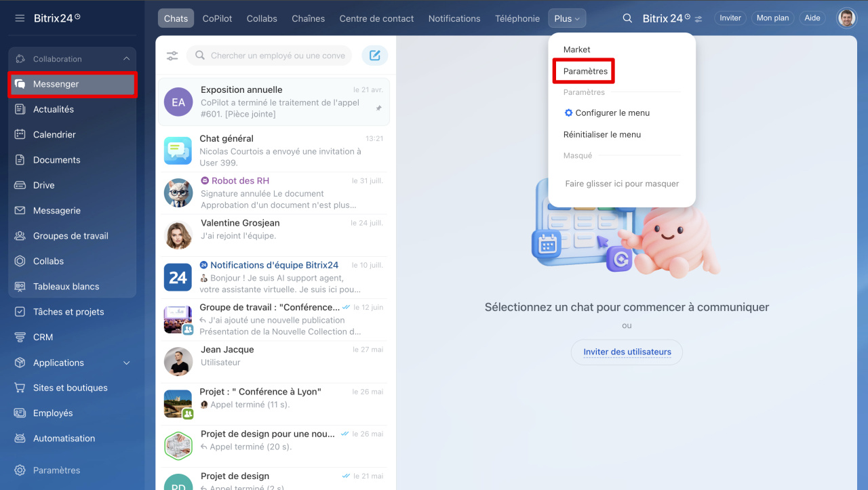The width and height of the screenshot is (868, 490).
Task: Click the search magnifier in top bar
Action: [628, 18]
